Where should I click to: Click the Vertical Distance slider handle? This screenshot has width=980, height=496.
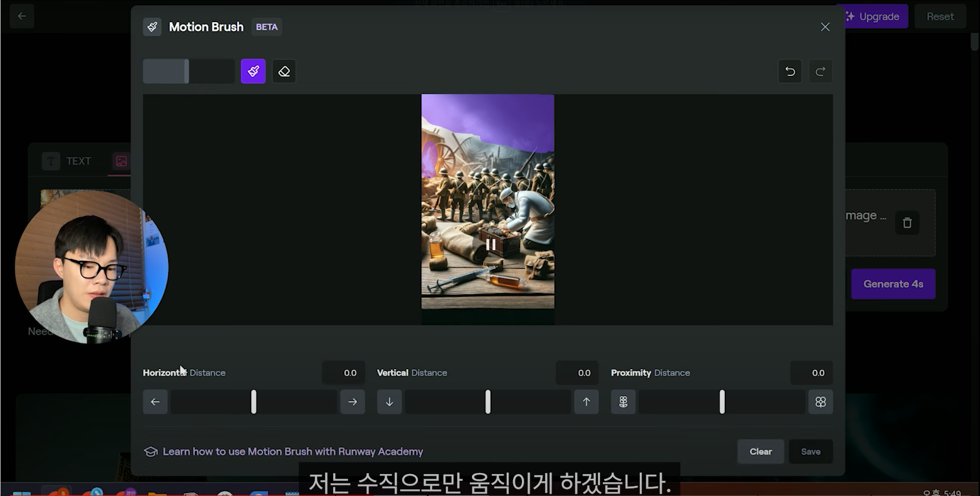(488, 402)
